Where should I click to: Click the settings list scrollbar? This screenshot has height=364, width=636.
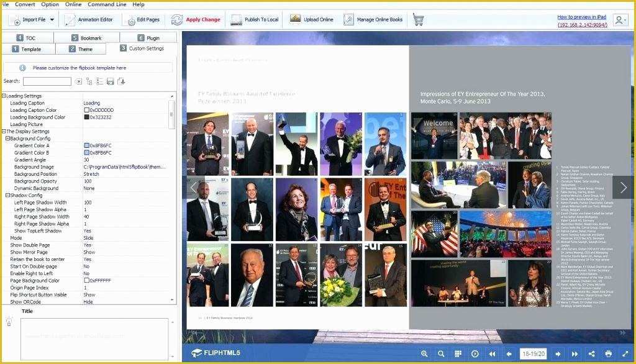(172, 114)
